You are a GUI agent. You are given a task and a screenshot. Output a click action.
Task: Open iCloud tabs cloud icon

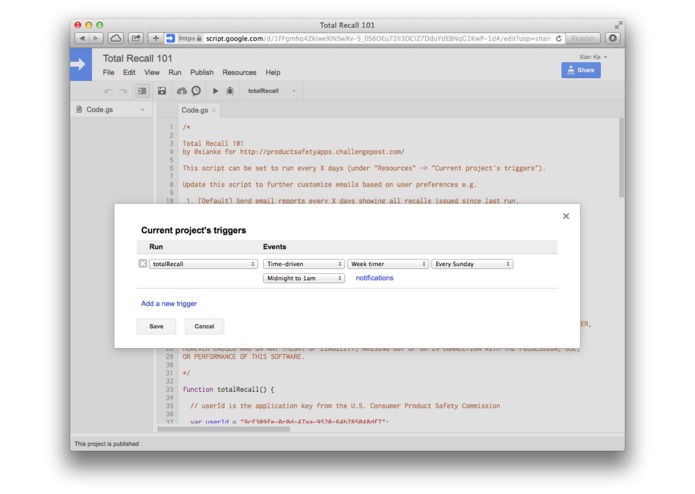(116, 39)
